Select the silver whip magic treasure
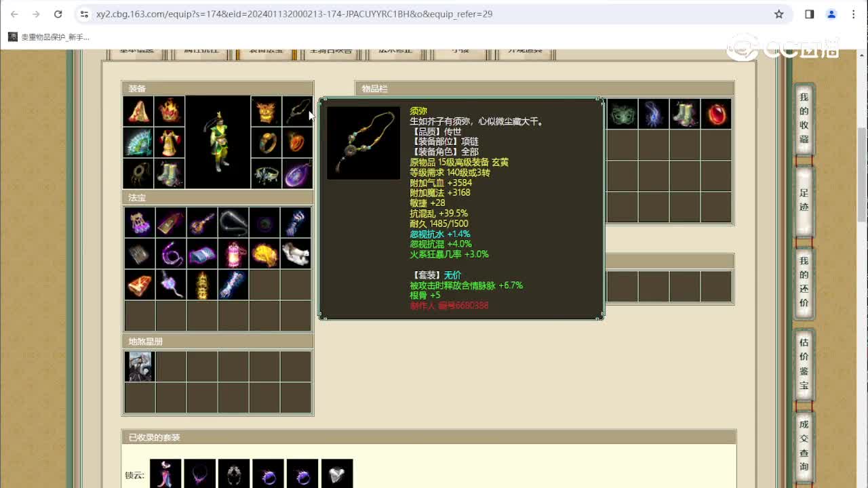This screenshot has height=488, width=868. coord(233,222)
